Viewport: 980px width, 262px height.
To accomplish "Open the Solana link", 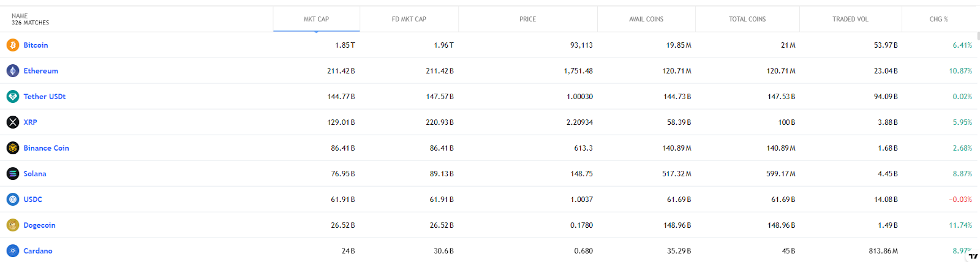I will click(x=35, y=174).
